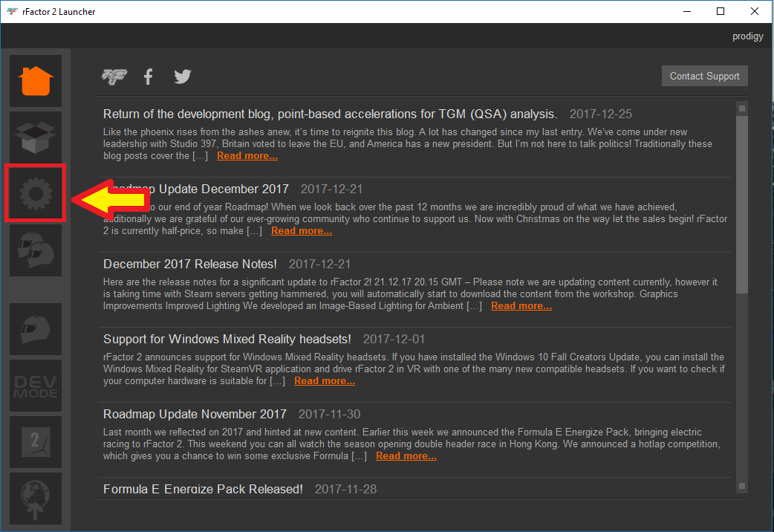Open the globe icon at sidebar bottom
This screenshot has height=532, width=774.
(36, 499)
